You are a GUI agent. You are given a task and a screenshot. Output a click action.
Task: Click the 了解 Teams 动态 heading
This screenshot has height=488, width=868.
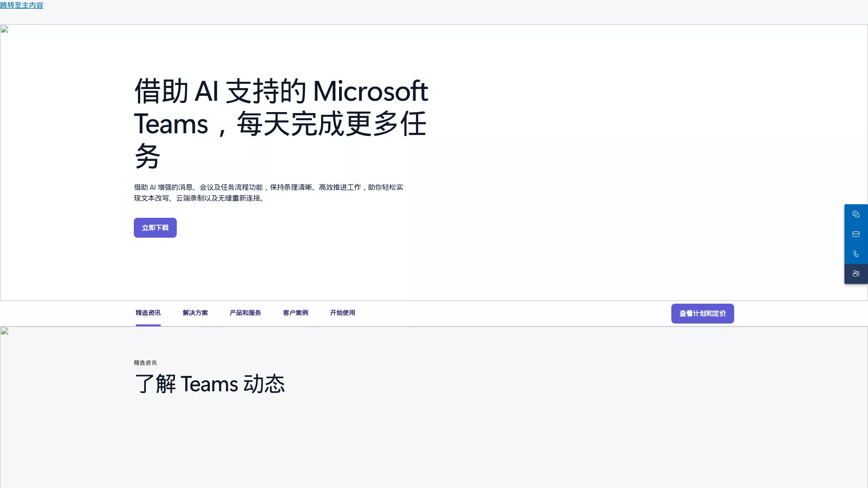[x=210, y=384]
